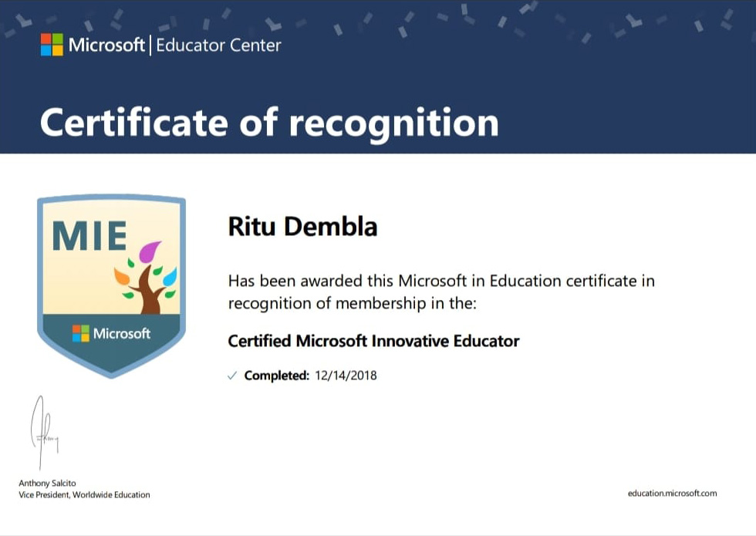Click the green checkmark beside Completed
The height and width of the screenshot is (536, 756).
tap(232, 376)
